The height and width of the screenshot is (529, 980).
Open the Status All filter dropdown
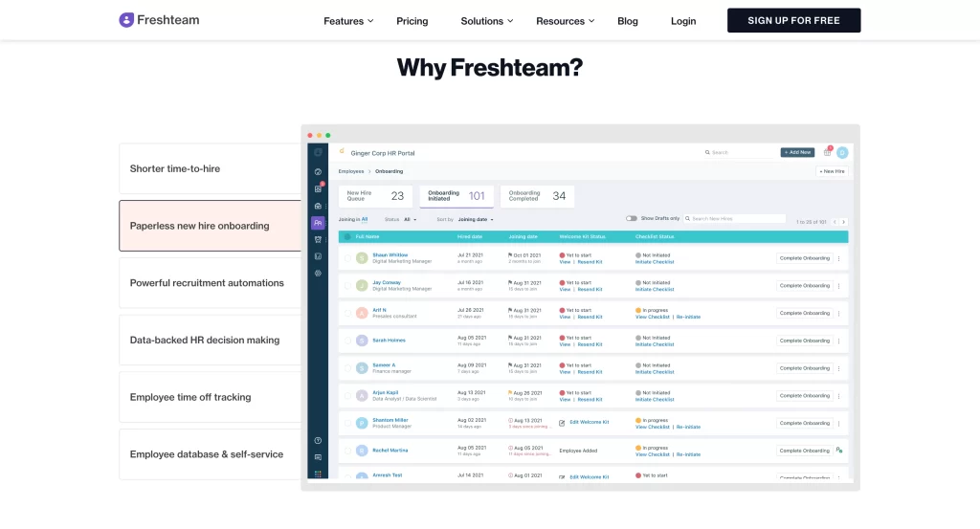tap(410, 219)
